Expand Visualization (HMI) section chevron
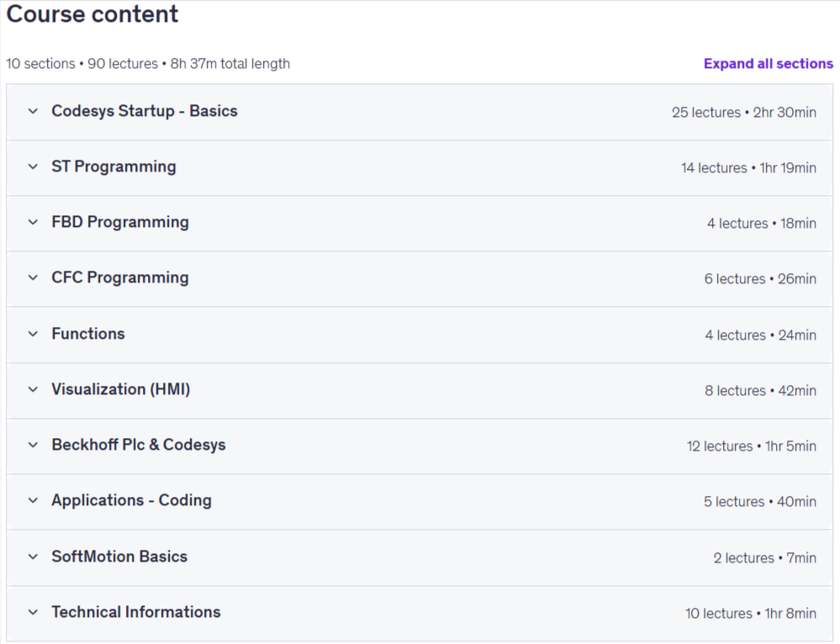 [x=34, y=389]
